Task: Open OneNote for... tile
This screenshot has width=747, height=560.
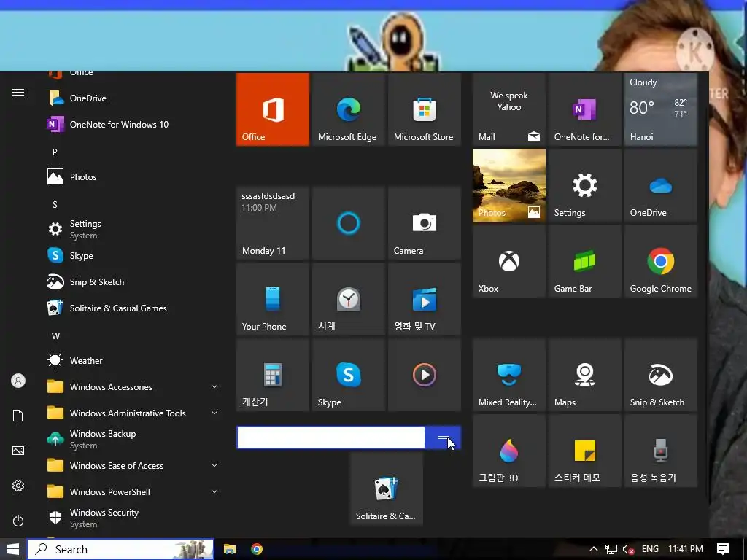Action: pos(584,109)
